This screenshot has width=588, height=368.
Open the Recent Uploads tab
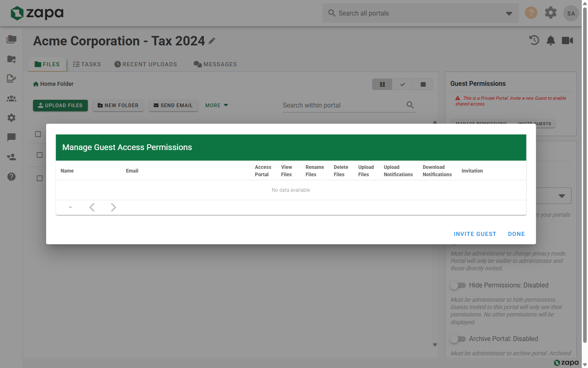click(146, 64)
